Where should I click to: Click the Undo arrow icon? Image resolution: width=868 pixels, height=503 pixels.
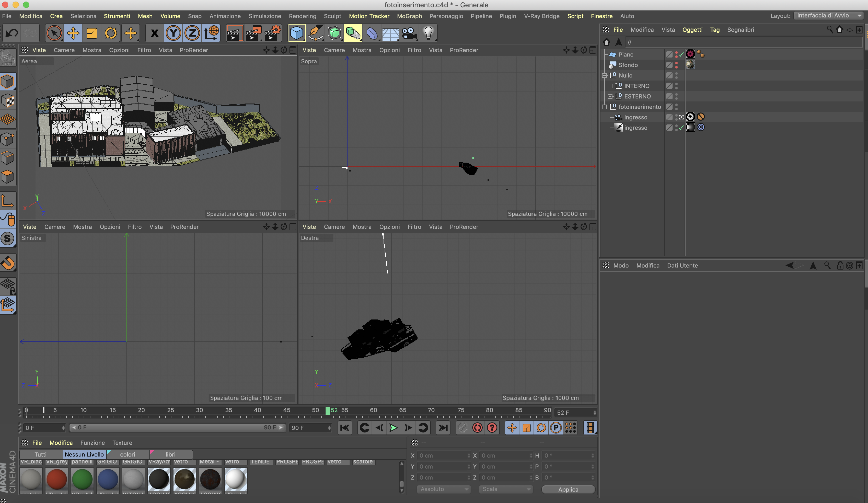click(x=12, y=33)
